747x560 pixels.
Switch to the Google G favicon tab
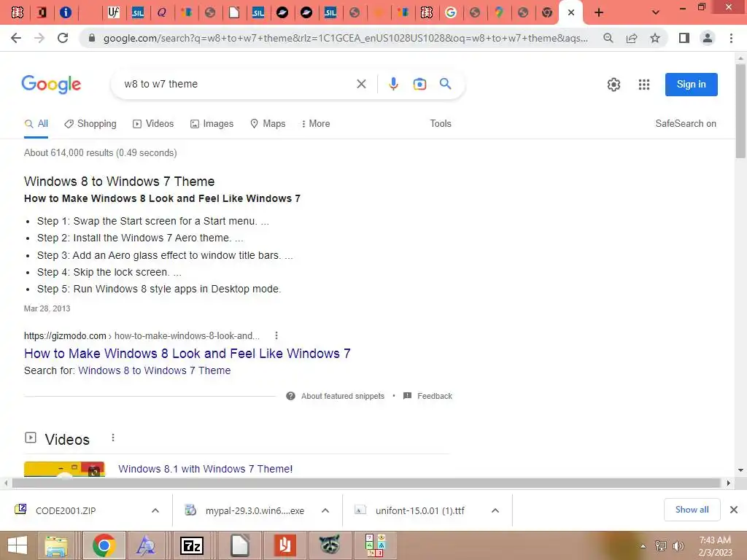451,12
